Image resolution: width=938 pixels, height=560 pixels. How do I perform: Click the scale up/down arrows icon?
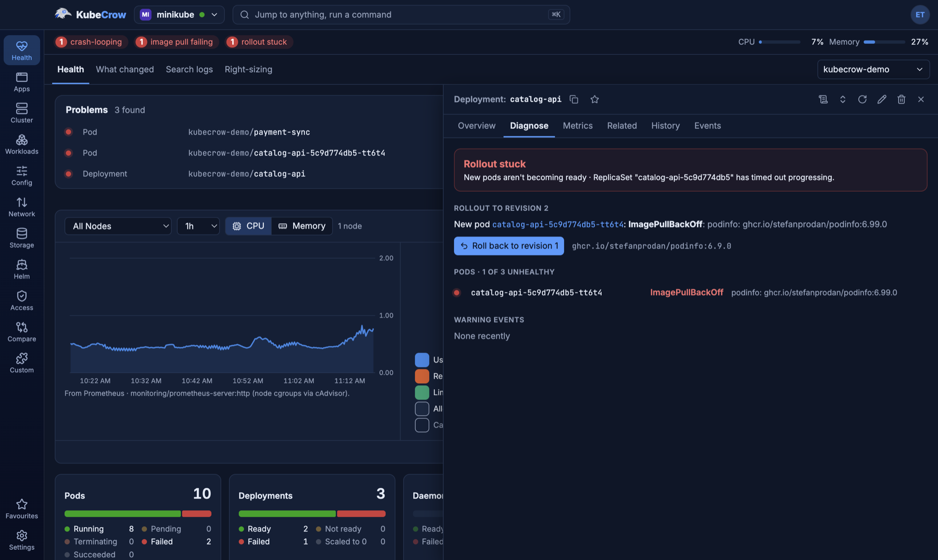pos(843,99)
